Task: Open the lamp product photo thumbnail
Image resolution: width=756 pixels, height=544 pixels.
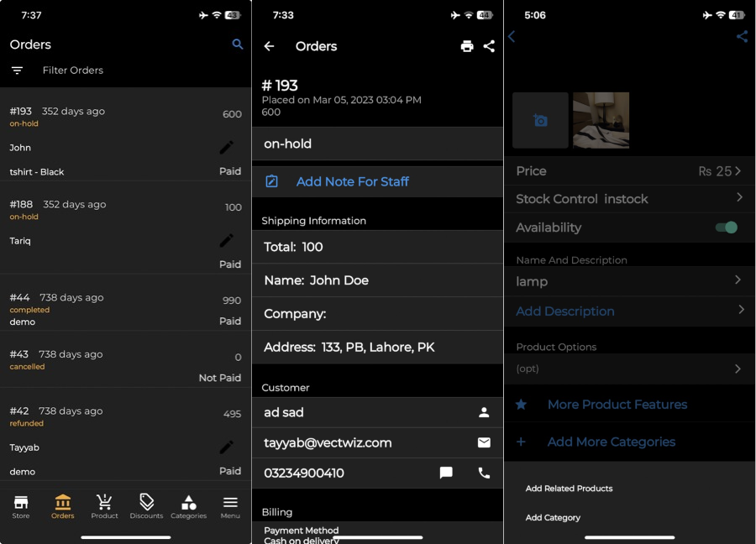Action: point(601,121)
